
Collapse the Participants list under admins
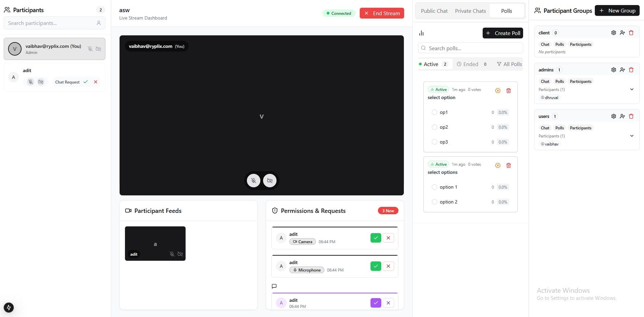click(632, 89)
